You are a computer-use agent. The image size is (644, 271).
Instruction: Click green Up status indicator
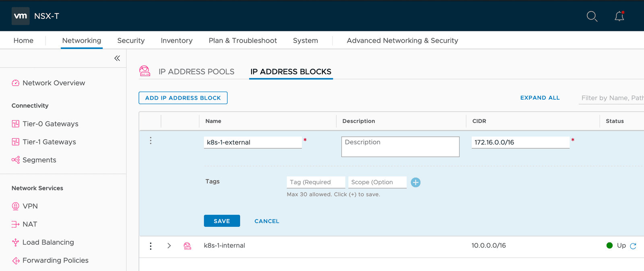click(609, 246)
